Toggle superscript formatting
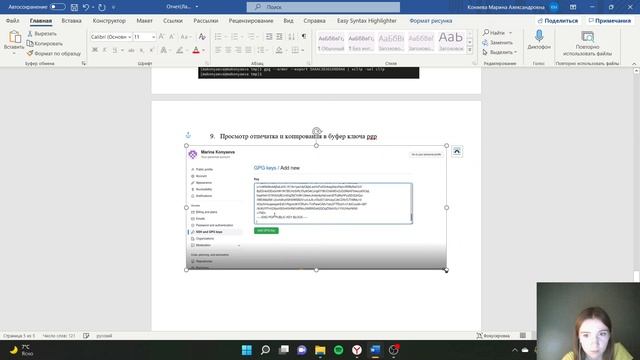This screenshot has width=640, height=360. [x=151, y=50]
